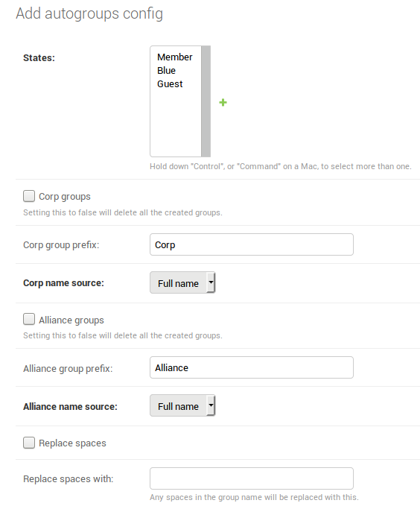The image size is (420, 509).
Task: Click the Corp groups label text
Action: (65, 197)
